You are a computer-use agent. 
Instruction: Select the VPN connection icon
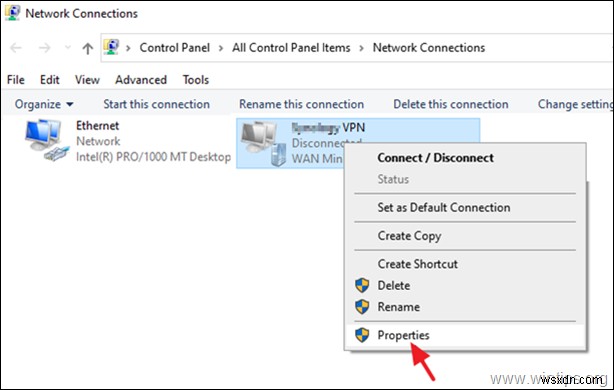pos(264,143)
